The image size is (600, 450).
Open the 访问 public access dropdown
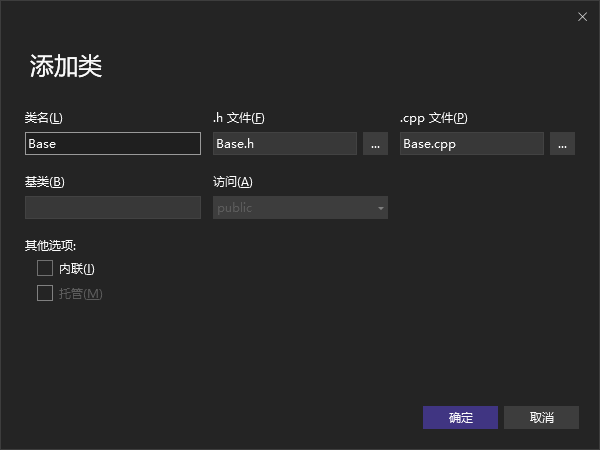300,207
